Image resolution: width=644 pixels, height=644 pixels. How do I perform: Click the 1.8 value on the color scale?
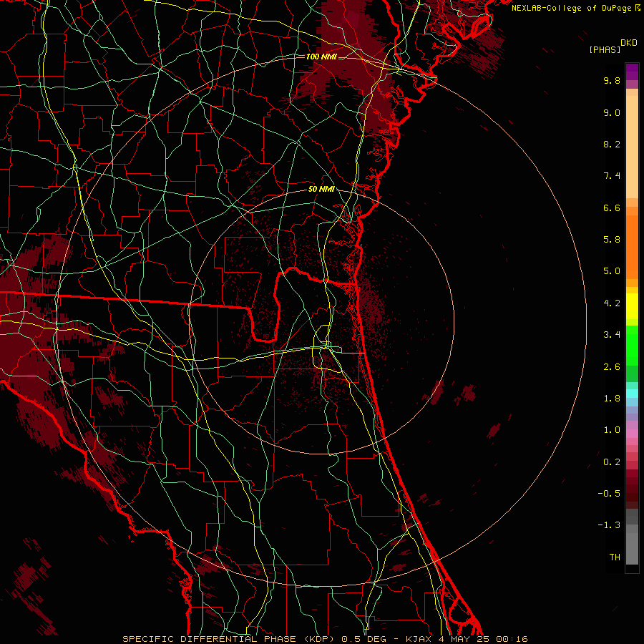[x=612, y=399]
